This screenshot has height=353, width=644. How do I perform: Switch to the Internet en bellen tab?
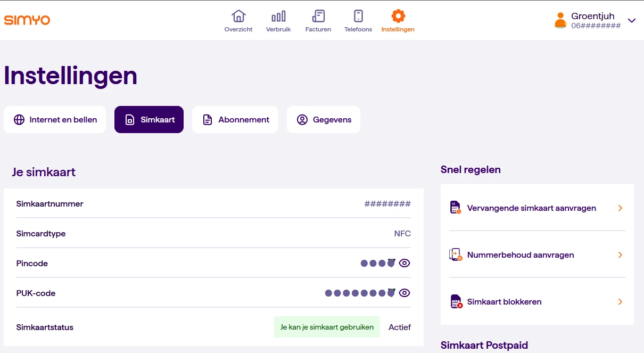(x=55, y=120)
